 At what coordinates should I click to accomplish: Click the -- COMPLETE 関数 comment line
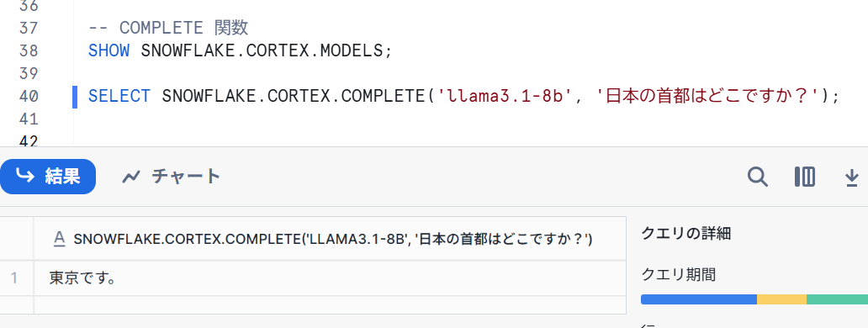(x=168, y=28)
